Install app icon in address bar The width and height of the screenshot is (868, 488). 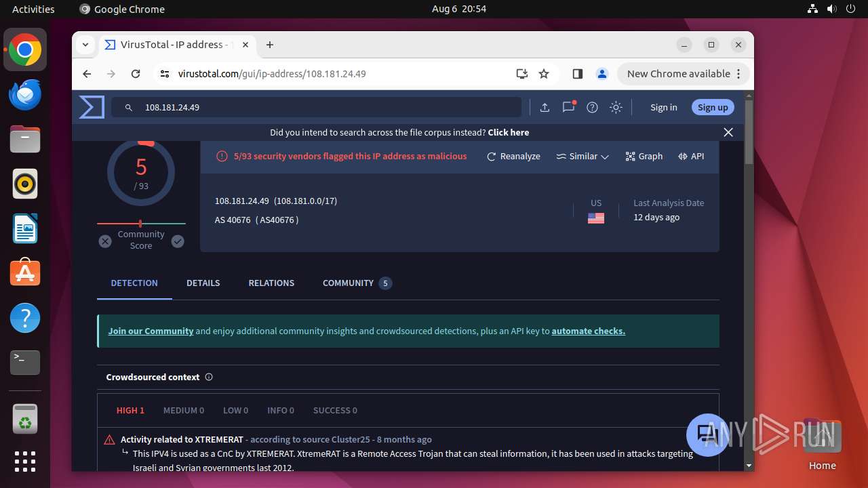click(521, 74)
